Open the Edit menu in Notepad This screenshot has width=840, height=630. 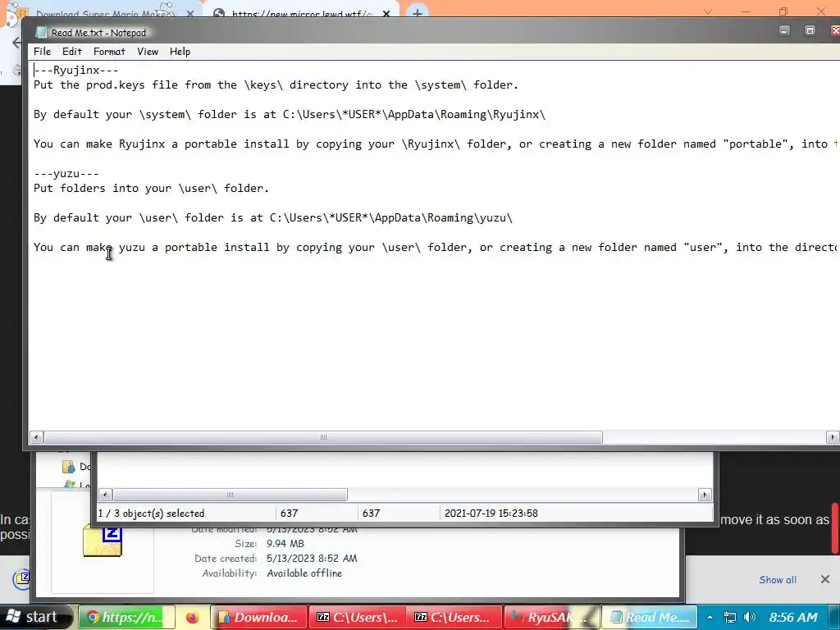72,52
